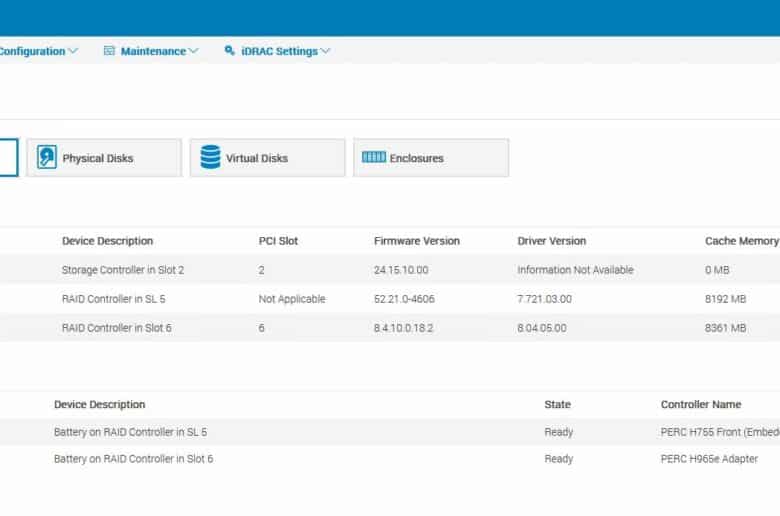Click PCI slot value 2
Image resolution: width=780 pixels, height=516 pixels.
click(x=261, y=270)
